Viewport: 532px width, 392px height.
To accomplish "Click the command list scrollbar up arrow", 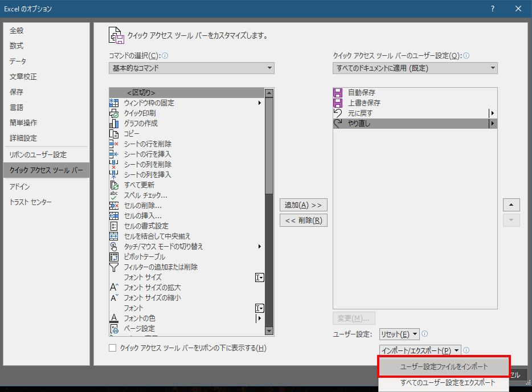I will [x=269, y=93].
